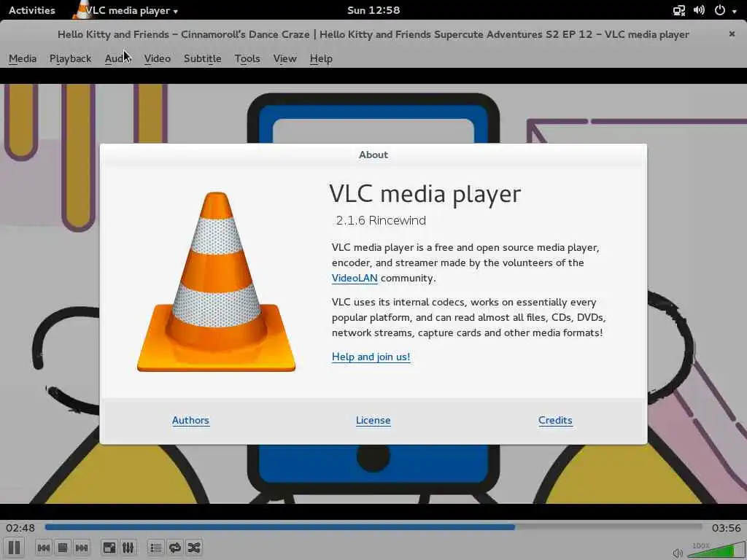
Task: Skip to previous media track
Action: click(43, 548)
